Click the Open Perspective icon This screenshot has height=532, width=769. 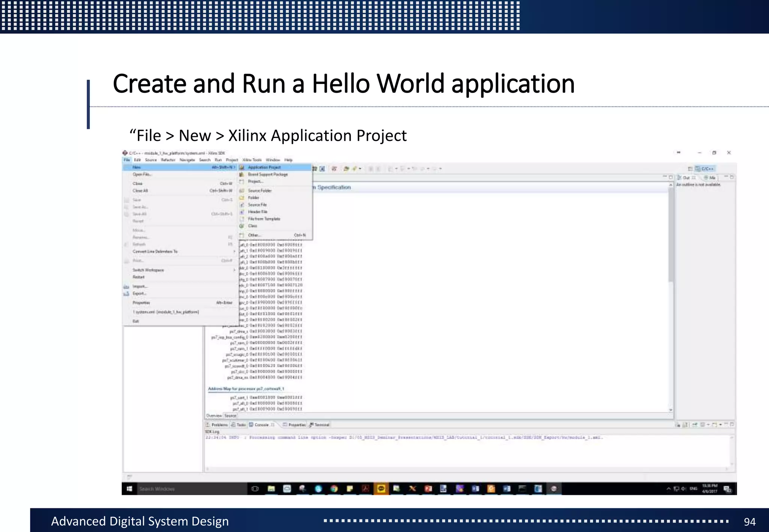click(690, 169)
